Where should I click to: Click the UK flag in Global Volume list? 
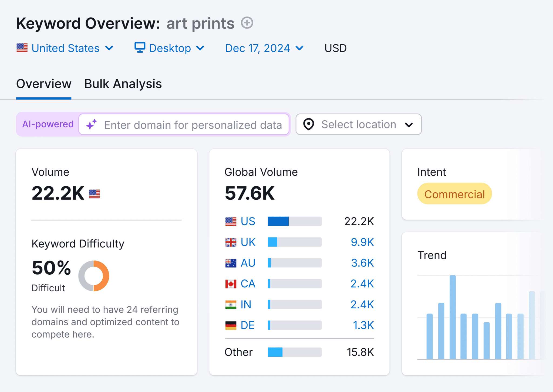pos(231,242)
